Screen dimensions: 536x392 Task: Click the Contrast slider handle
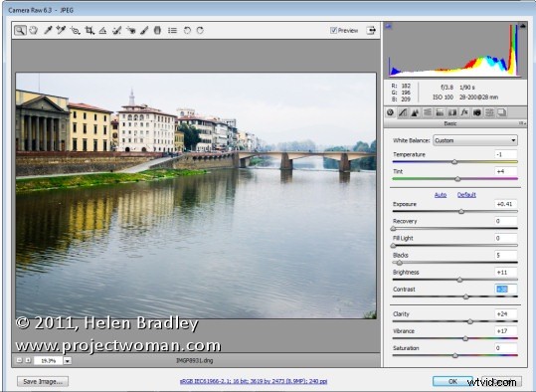[466, 296]
